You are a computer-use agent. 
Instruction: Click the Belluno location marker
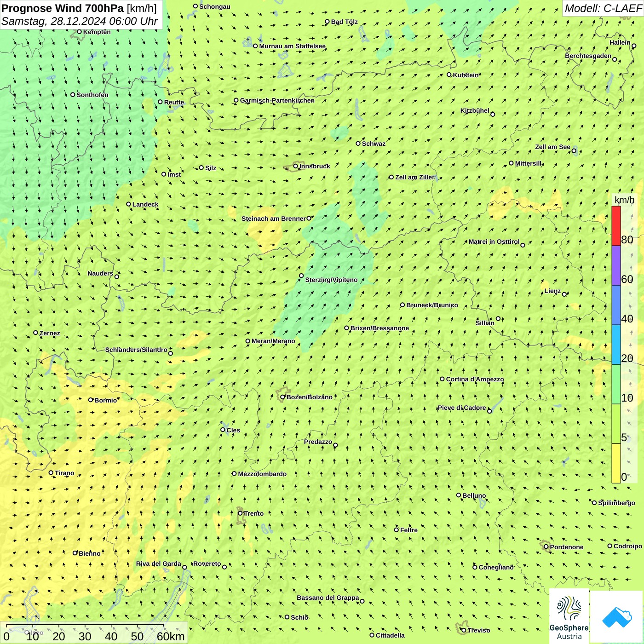tap(459, 495)
